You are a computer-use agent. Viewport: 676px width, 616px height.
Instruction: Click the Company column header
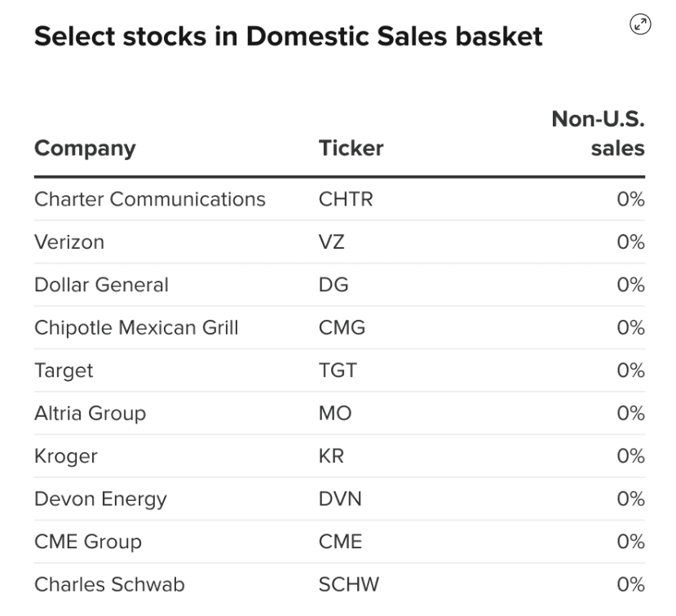point(85,148)
